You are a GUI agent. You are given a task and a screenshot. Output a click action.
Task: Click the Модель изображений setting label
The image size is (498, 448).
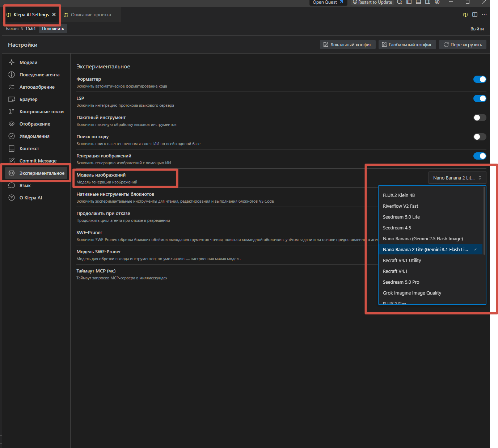101,175
